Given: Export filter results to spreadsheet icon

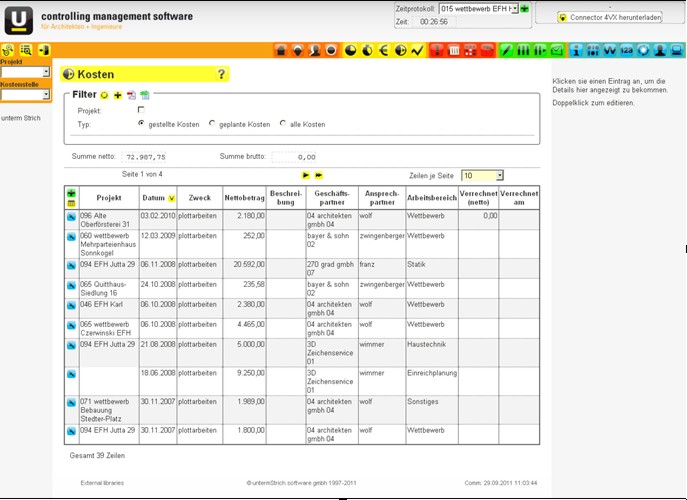Looking at the screenshot, I should 145,95.
